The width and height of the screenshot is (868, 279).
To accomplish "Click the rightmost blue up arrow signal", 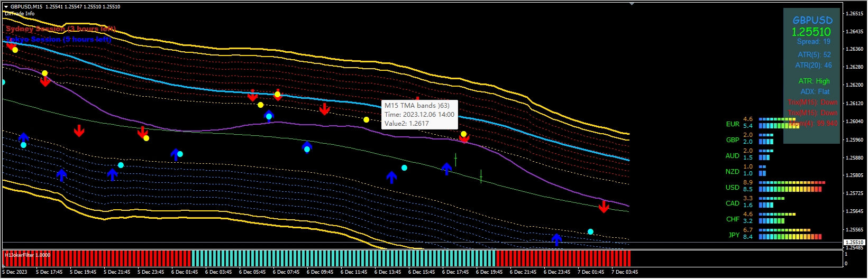I will (x=556, y=239).
